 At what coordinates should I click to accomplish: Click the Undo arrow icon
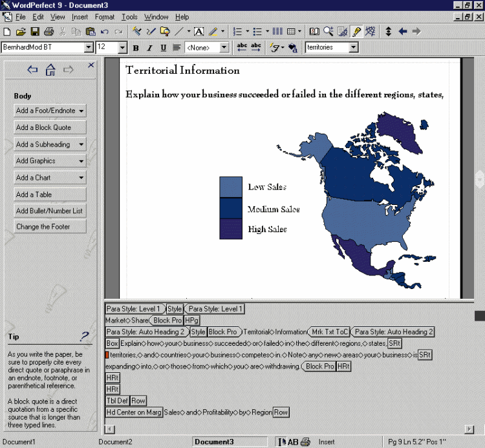pyautogui.click(x=105, y=31)
